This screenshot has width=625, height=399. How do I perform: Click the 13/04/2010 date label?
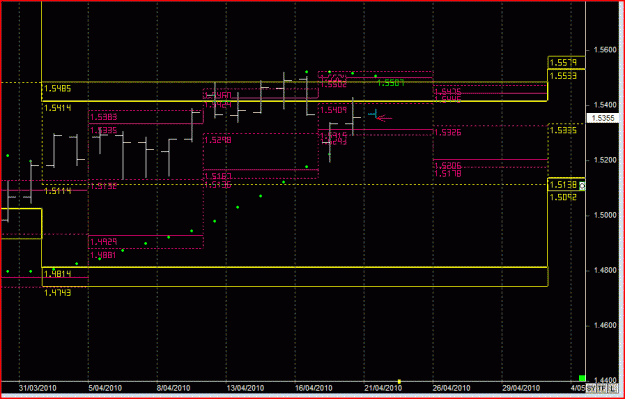[x=245, y=388]
